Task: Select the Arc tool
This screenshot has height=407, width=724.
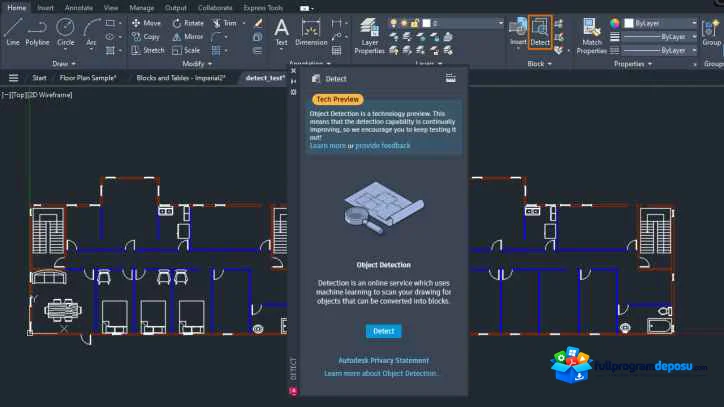Action: click(91, 32)
